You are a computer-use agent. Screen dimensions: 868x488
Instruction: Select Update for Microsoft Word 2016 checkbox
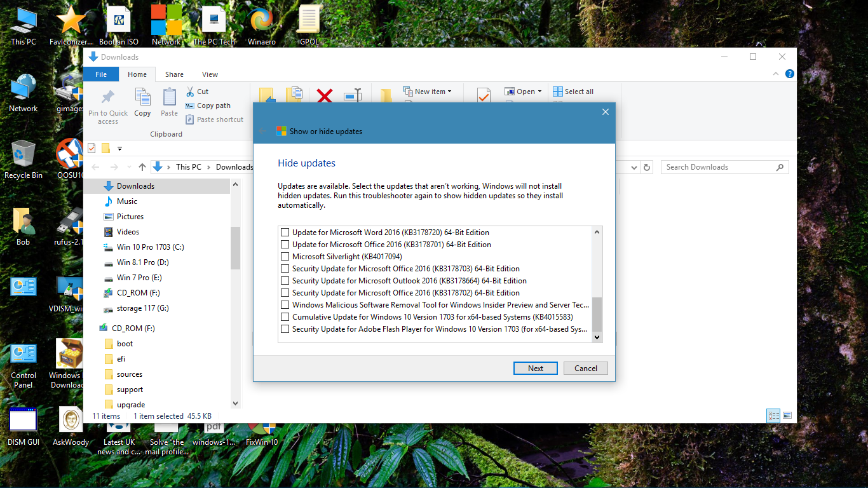[x=285, y=233]
